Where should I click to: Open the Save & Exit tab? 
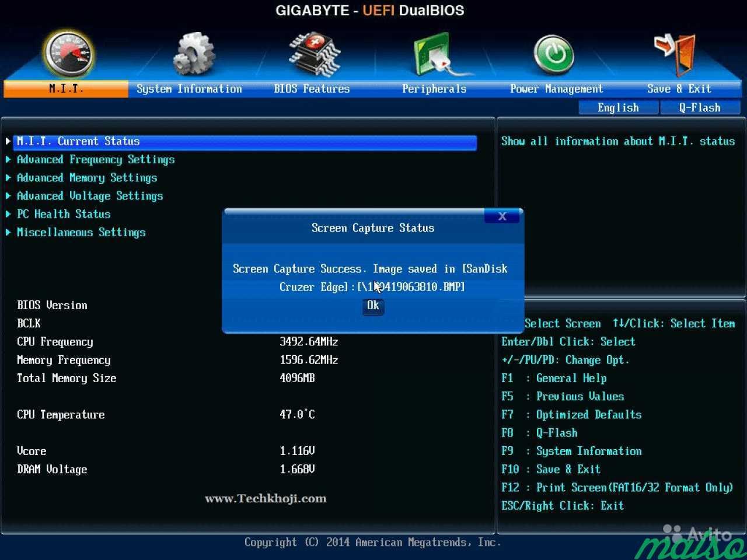(x=679, y=89)
